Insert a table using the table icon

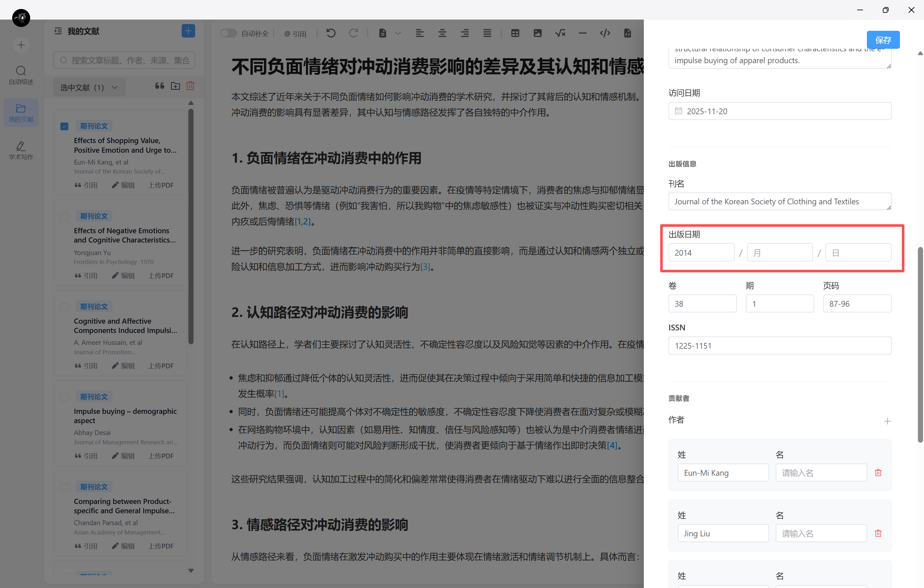515,33
